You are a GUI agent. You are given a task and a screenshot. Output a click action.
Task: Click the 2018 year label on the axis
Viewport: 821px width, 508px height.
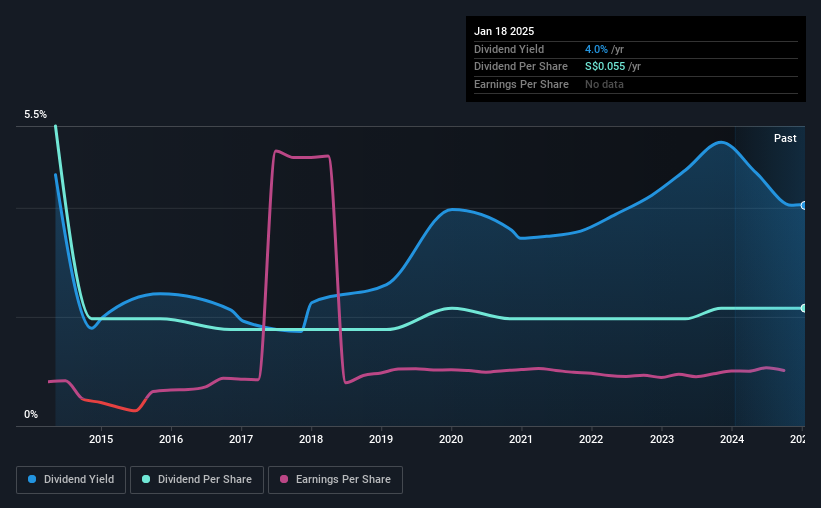point(311,439)
